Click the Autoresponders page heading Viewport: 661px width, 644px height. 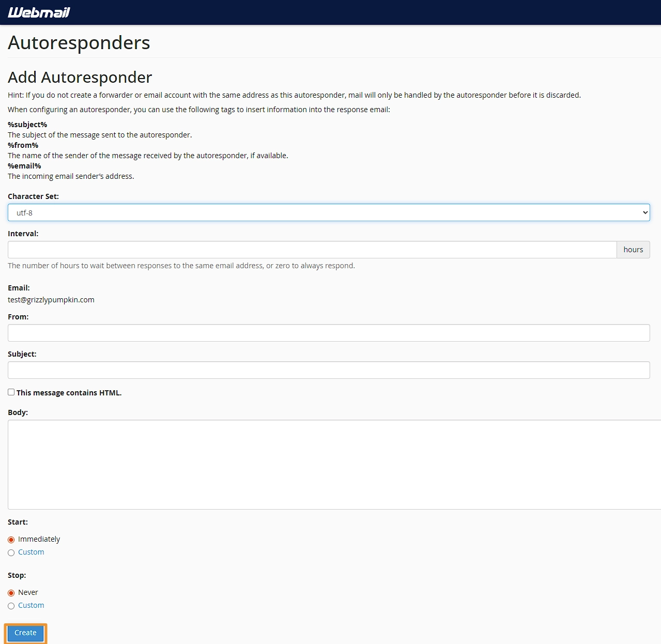(79, 43)
